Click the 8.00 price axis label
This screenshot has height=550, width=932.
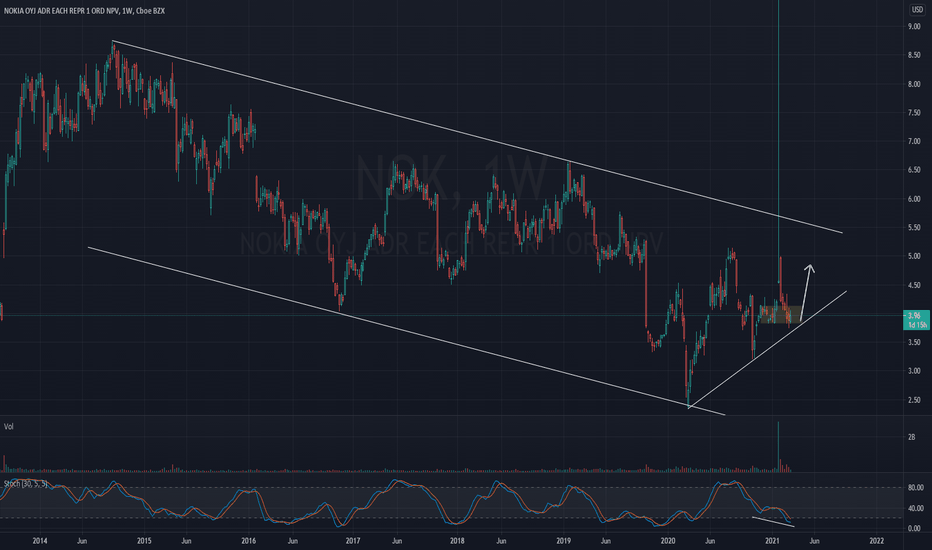click(914, 84)
